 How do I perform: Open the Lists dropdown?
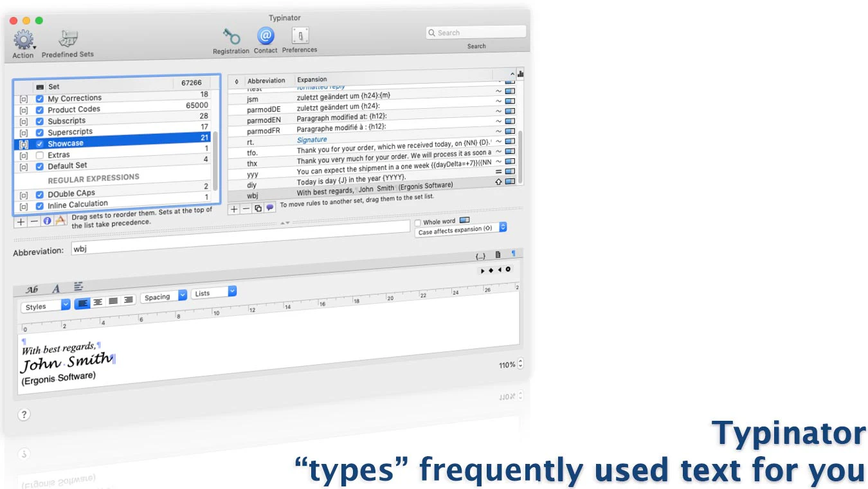pyautogui.click(x=214, y=293)
